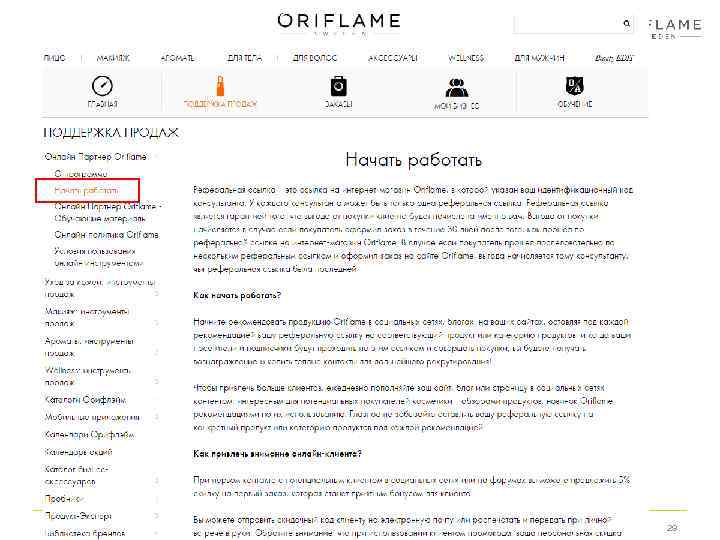Open Заказы shopping bag icon
This screenshot has width=720, height=540.
point(338,86)
